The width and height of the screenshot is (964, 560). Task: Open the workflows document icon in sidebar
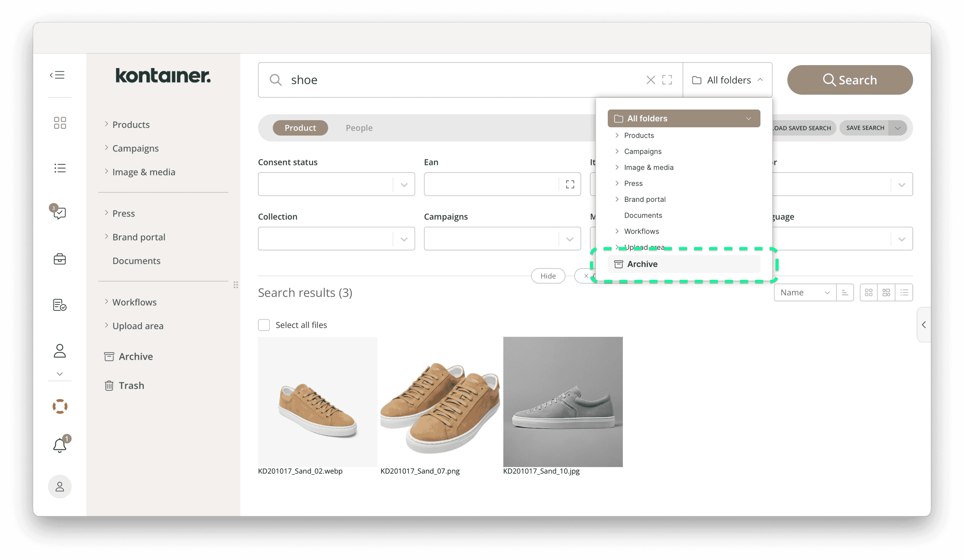[x=59, y=305]
